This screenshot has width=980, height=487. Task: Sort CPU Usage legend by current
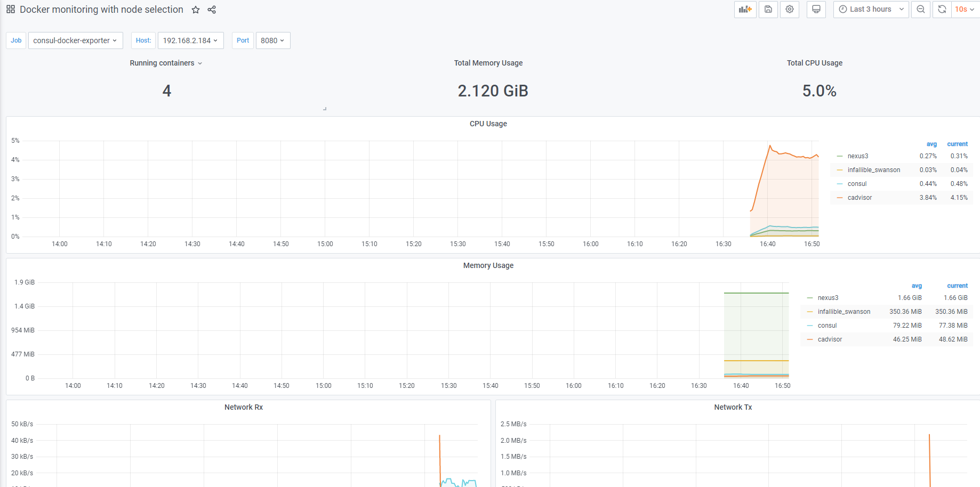pos(958,144)
